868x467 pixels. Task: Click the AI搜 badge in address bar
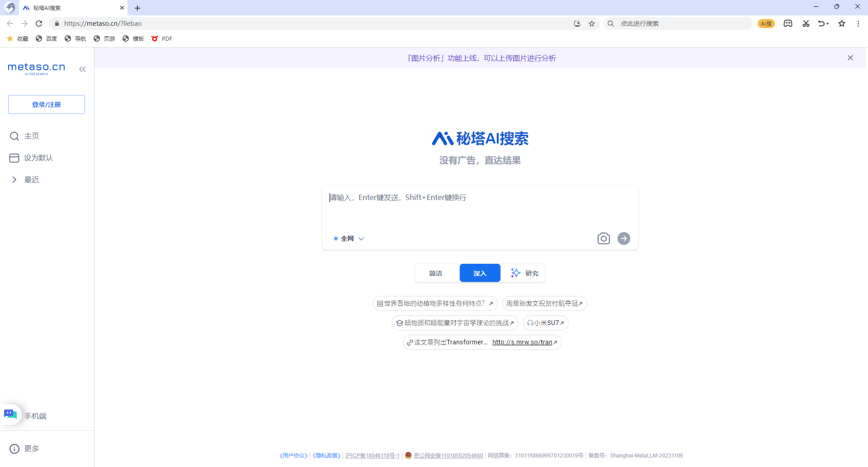(766, 23)
